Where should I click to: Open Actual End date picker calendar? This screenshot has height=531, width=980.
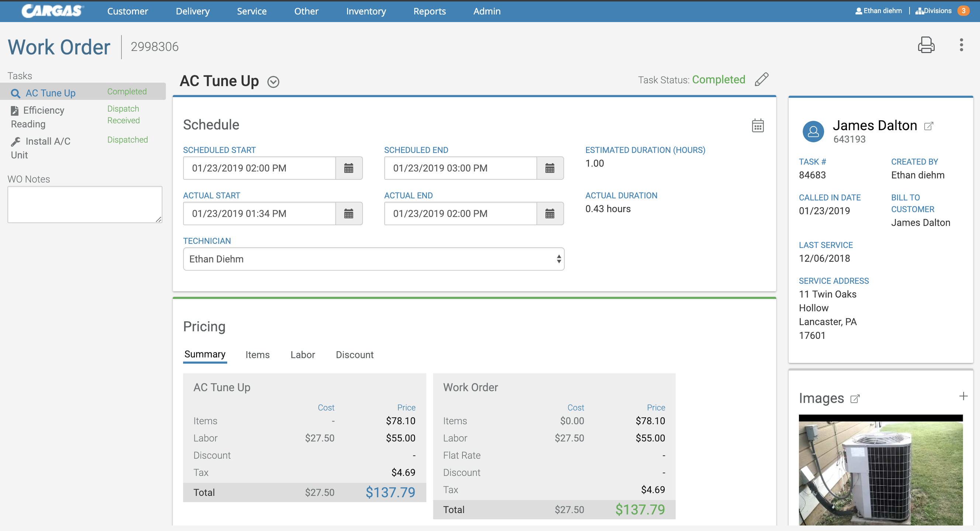[550, 214]
